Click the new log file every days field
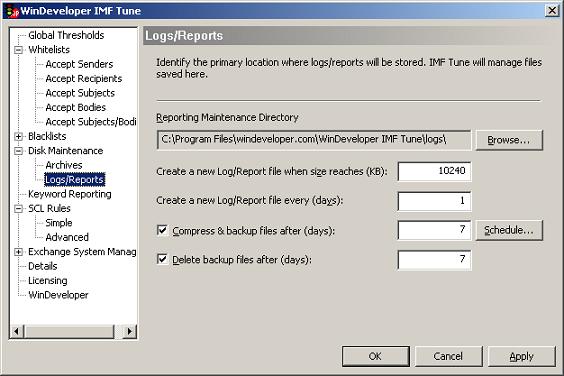Image resolution: width=564 pixels, height=376 pixels. tap(435, 201)
